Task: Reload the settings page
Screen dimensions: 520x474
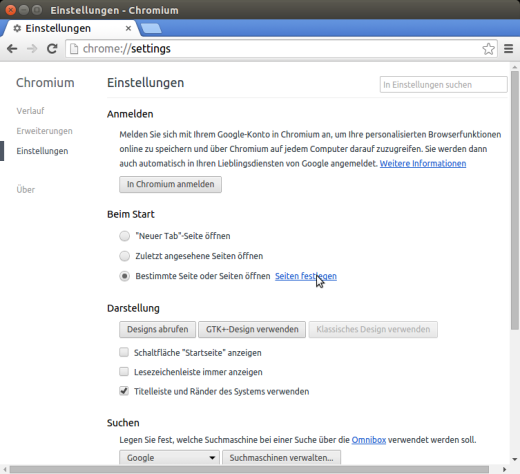Action: coord(52,49)
